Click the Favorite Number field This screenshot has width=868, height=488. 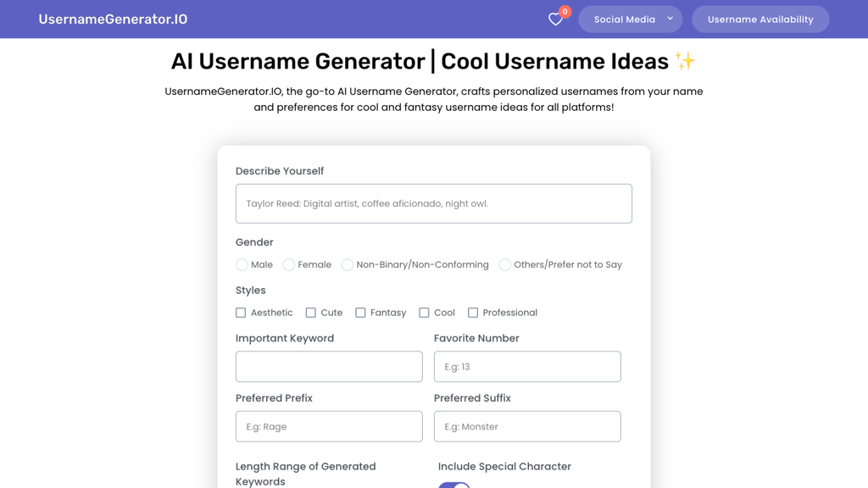(527, 366)
